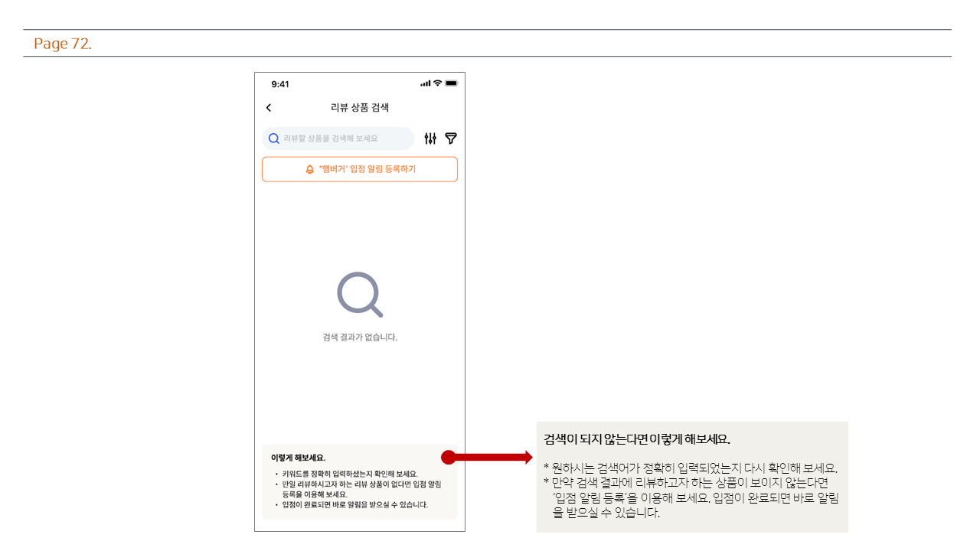980x551 pixels.
Task: Open the funnel filter icon
Action: (451, 139)
